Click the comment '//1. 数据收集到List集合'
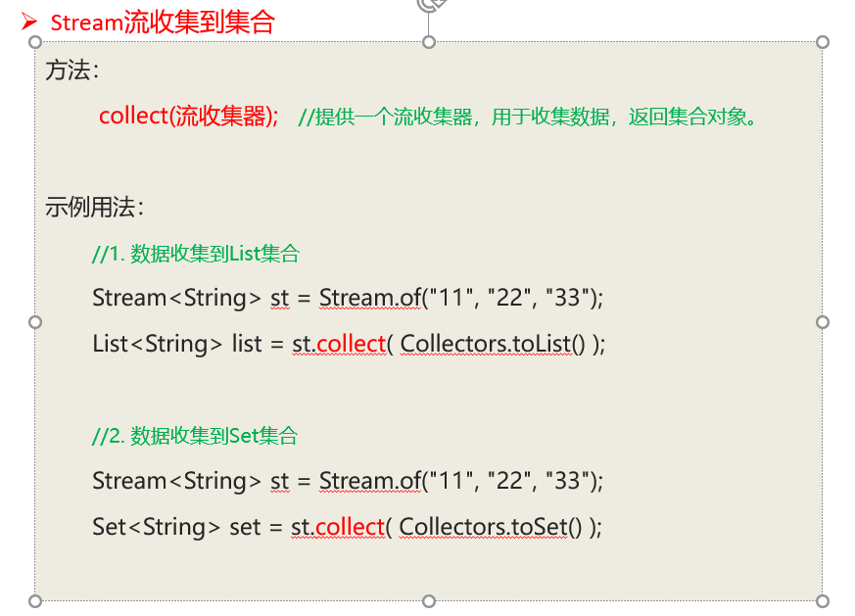855x616 pixels. (x=196, y=254)
